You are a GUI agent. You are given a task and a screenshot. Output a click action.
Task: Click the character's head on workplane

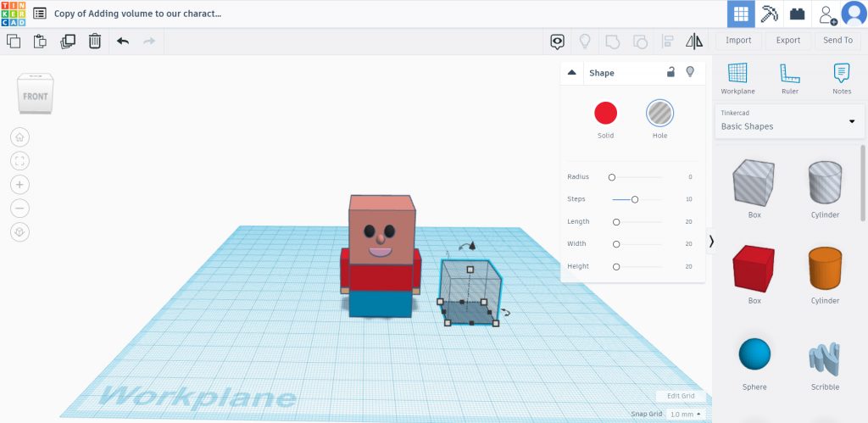point(381,230)
